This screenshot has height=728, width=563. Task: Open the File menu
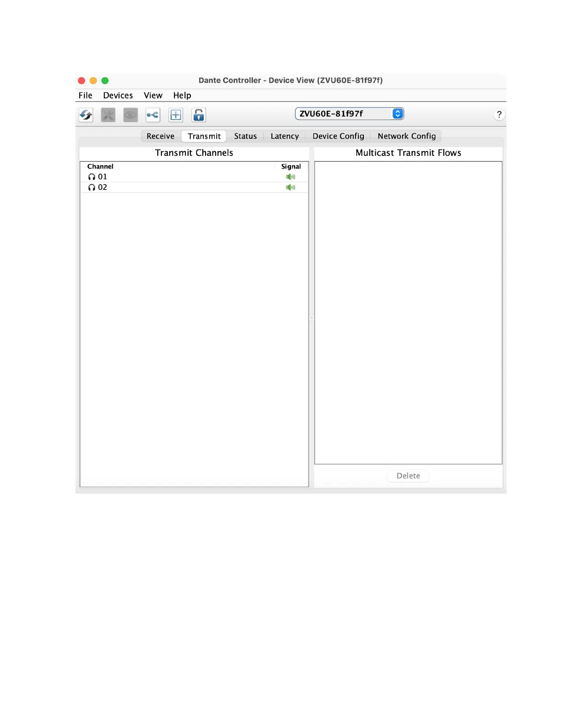click(86, 96)
